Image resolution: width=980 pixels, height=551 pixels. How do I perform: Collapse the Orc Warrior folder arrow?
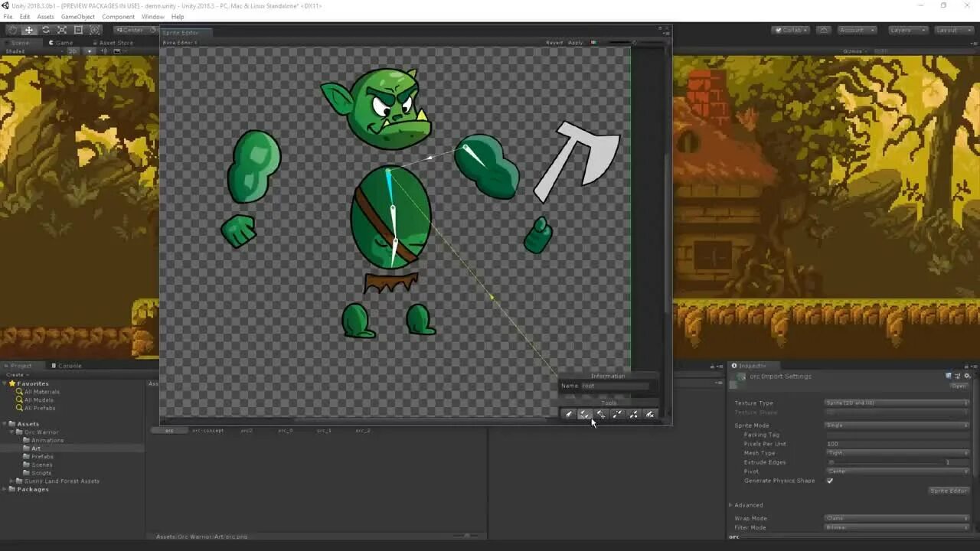tap(11, 432)
